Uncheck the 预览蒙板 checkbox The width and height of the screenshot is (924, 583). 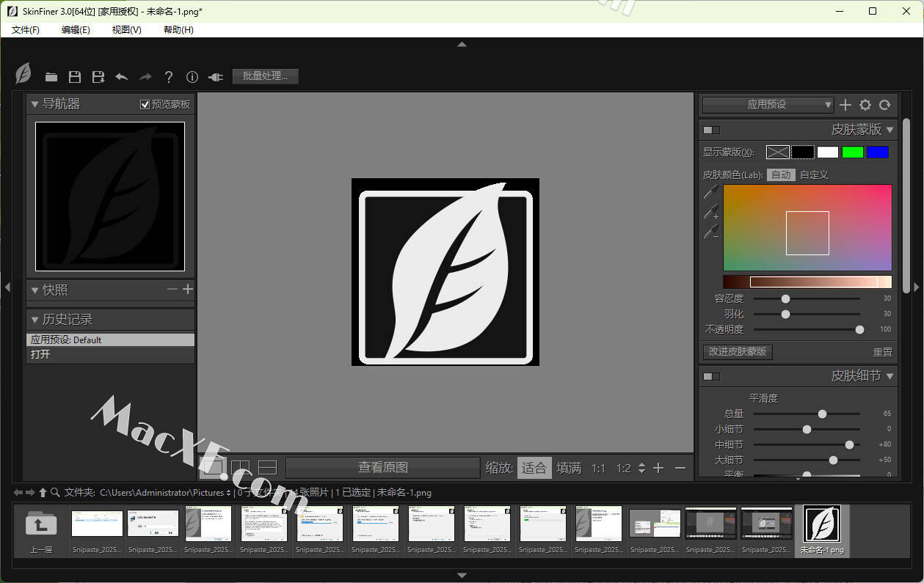(x=145, y=105)
